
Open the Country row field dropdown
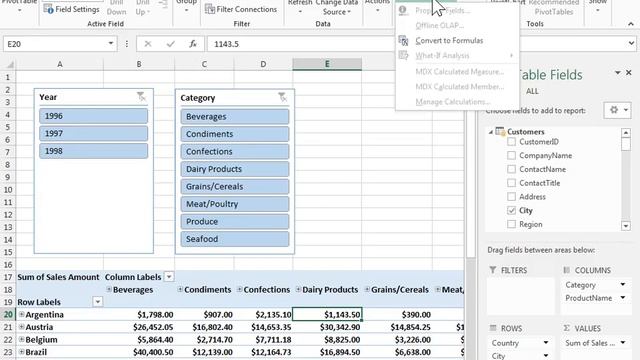point(546,343)
